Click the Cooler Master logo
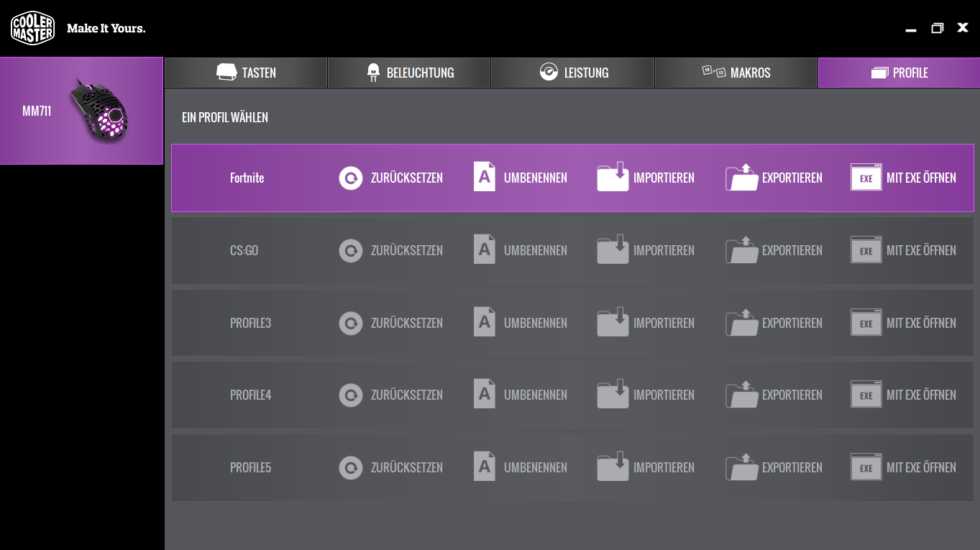This screenshot has height=550, width=980. (33, 28)
